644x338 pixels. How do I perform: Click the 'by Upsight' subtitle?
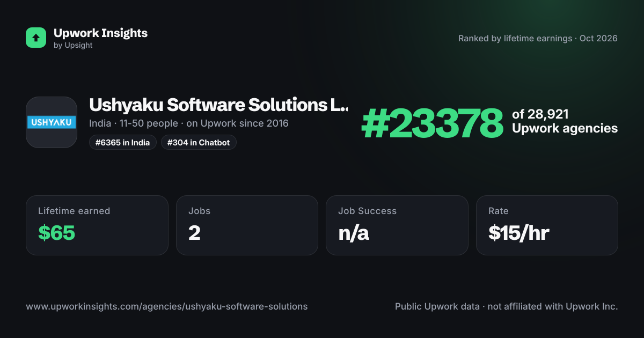(x=73, y=46)
